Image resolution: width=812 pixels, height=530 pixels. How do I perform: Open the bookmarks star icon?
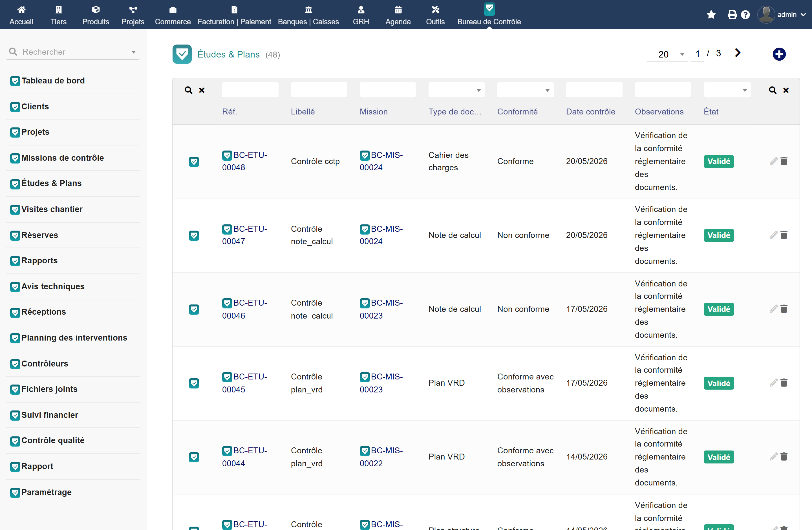711,15
